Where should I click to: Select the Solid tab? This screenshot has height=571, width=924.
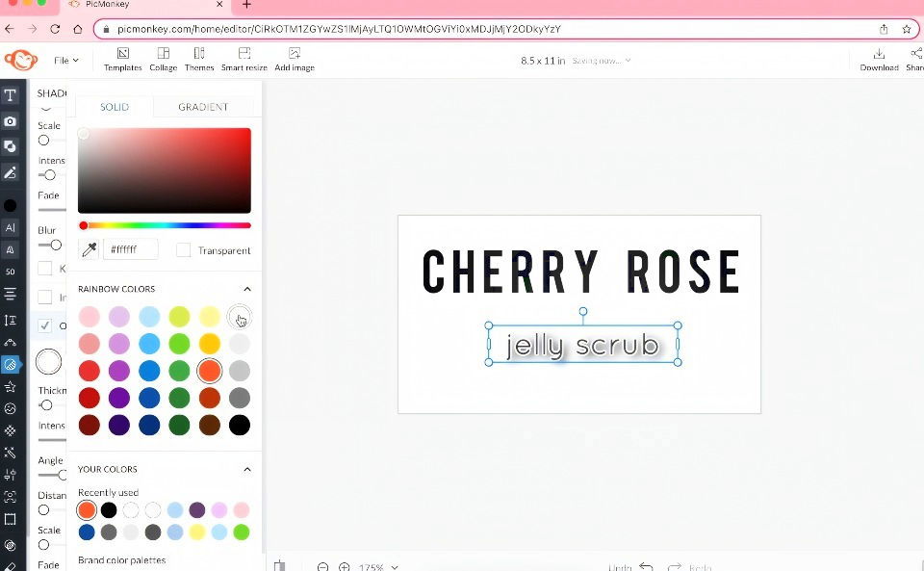[x=115, y=107]
